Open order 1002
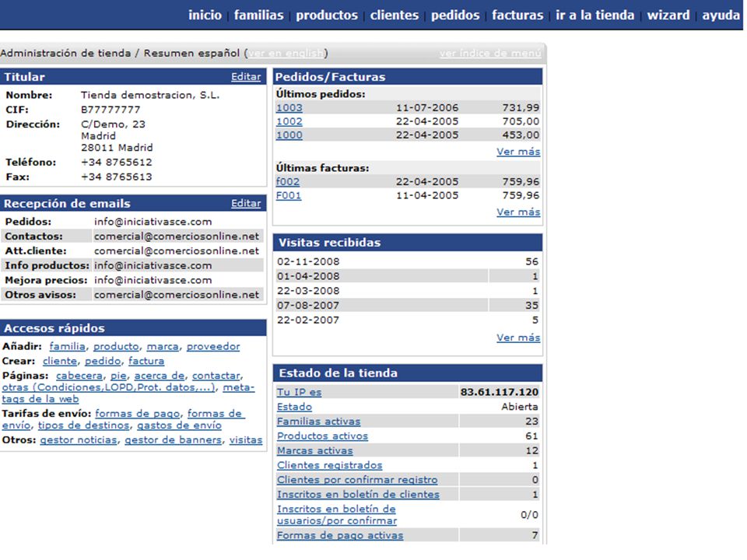 (x=289, y=121)
